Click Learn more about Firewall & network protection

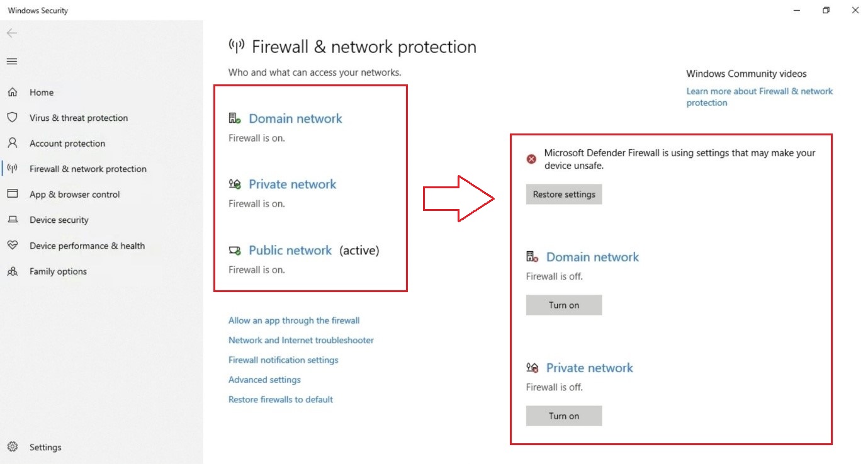759,96
